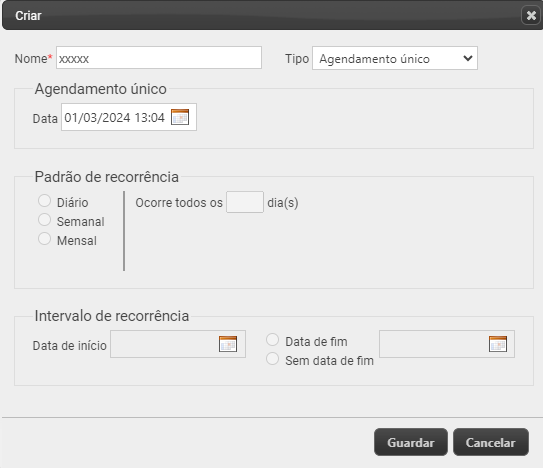Click the Tipo dropdown arrow chevron
Screen dimensions: 543x468
(x=468, y=58)
